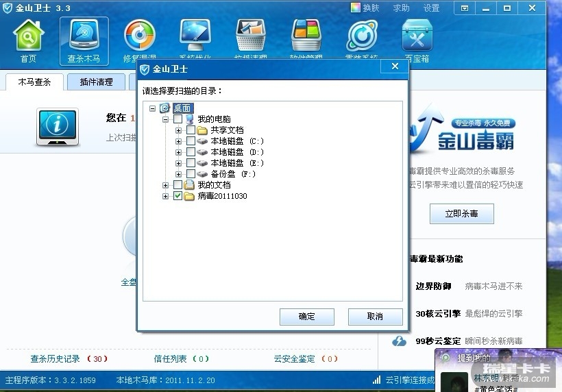The height and width of the screenshot is (392, 562).
Task: Click the F: backup drive icon
Action: coord(202,174)
